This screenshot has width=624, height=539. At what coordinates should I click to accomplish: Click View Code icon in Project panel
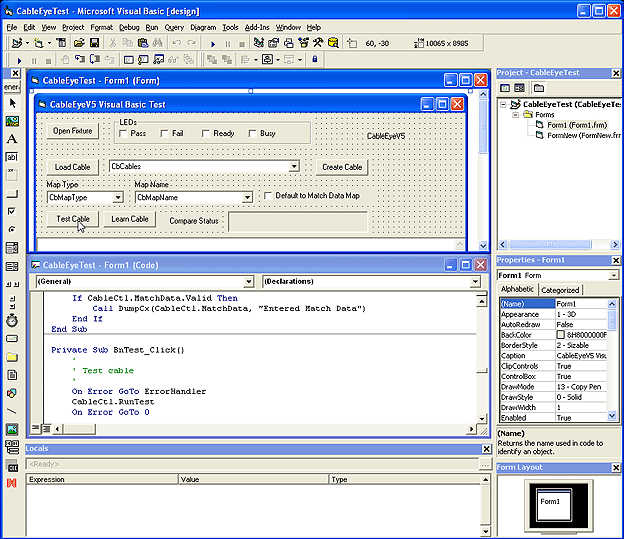click(x=505, y=88)
